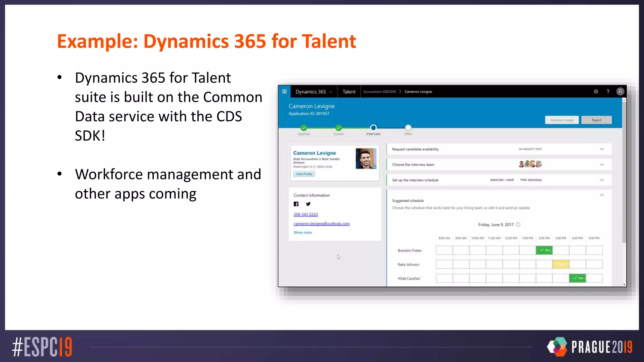Expand Choose the interview team section

[x=602, y=164]
